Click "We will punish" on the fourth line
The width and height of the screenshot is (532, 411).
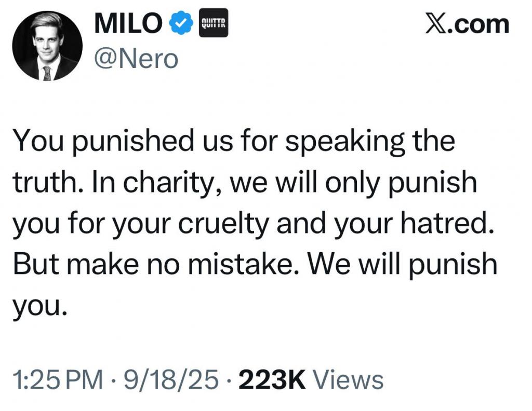pos(403,265)
